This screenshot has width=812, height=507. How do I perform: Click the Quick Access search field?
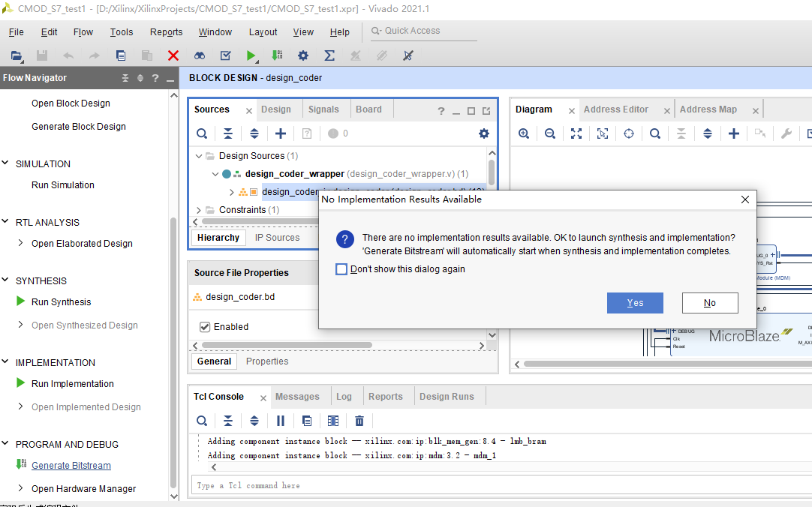423,31
